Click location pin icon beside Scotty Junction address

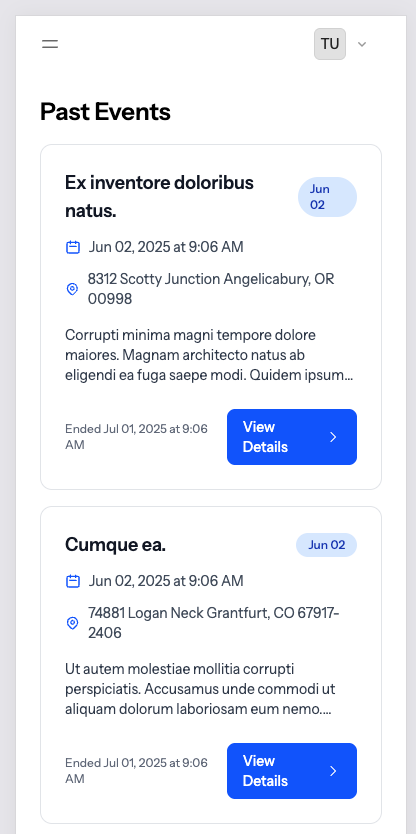72,289
